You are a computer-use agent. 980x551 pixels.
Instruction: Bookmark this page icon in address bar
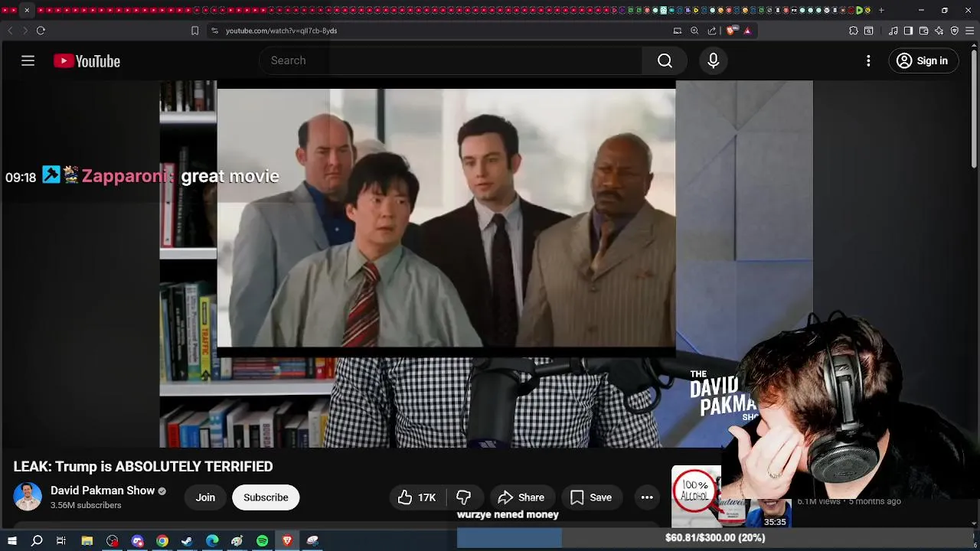[x=194, y=31]
